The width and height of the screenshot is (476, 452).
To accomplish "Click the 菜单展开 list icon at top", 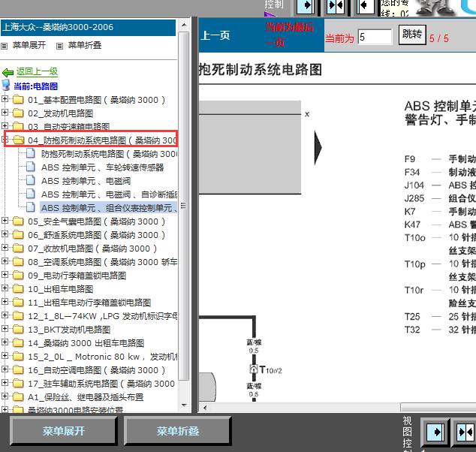I will [x=5, y=46].
